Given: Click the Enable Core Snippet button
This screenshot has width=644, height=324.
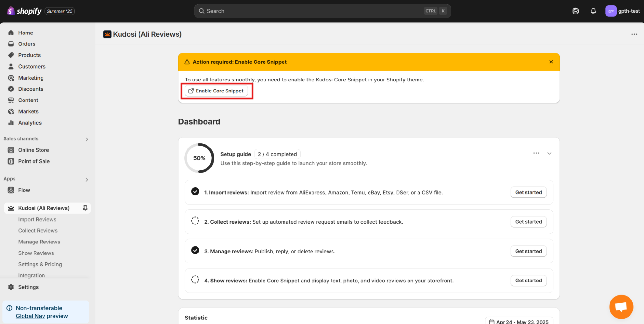Looking at the screenshot, I should pyautogui.click(x=216, y=91).
